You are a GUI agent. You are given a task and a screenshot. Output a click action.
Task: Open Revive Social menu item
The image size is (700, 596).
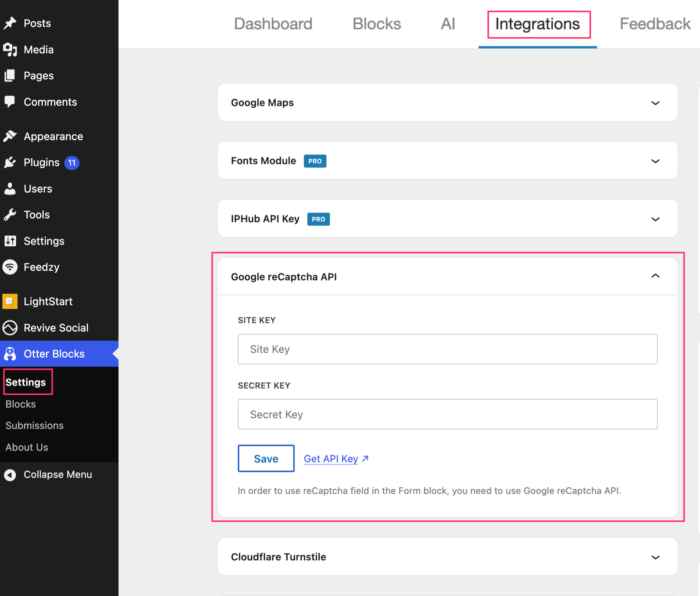[x=56, y=328]
